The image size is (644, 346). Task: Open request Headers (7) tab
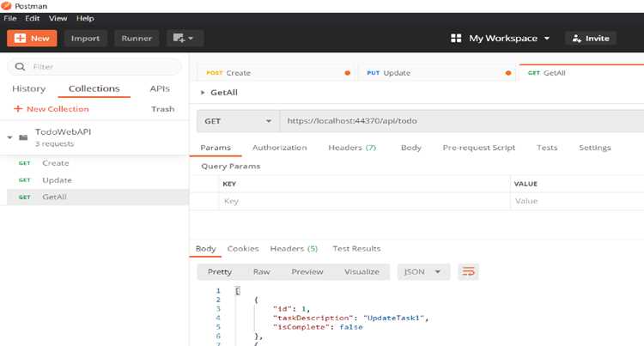coord(352,148)
